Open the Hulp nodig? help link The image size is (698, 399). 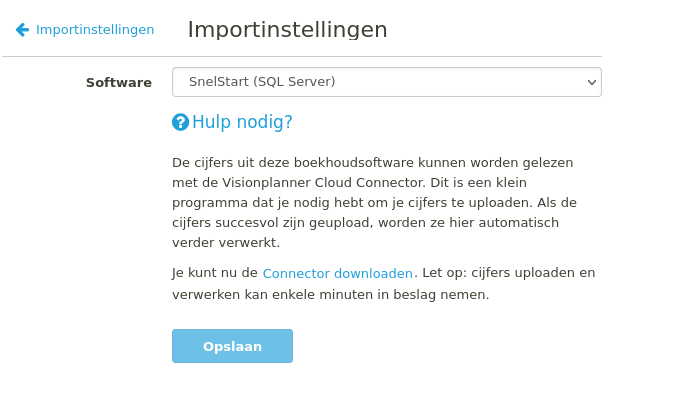[x=242, y=122]
